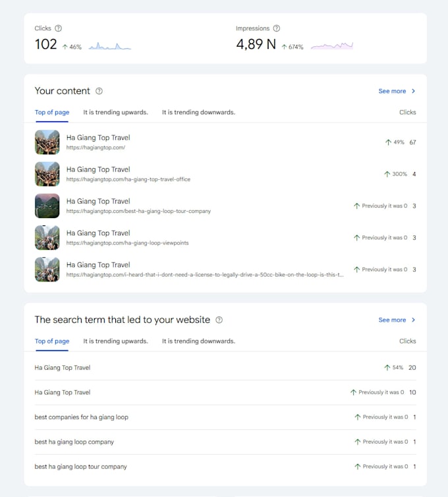Open the ha-giang-loop-viewpoints URL
The width and height of the screenshot is (448, 497).
(x=127, y=243)
